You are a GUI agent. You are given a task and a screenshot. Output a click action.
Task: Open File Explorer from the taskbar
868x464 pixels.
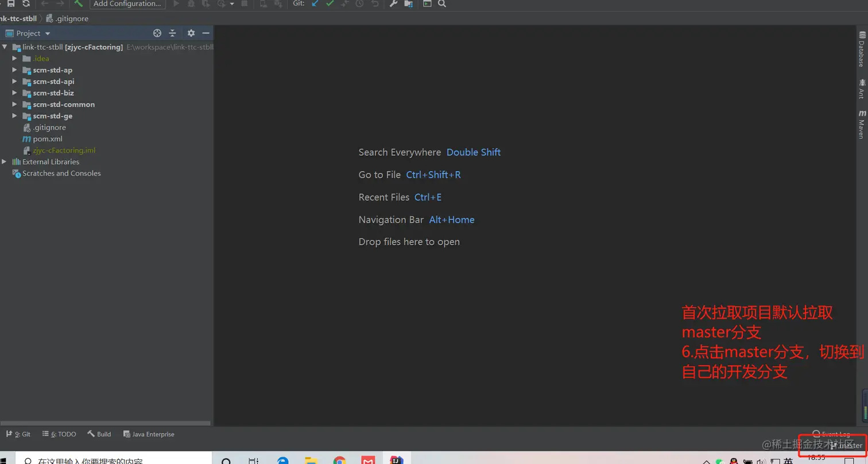point(311,461)
